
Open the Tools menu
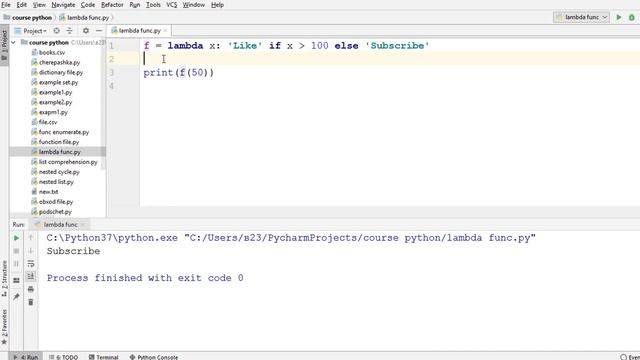153,5
